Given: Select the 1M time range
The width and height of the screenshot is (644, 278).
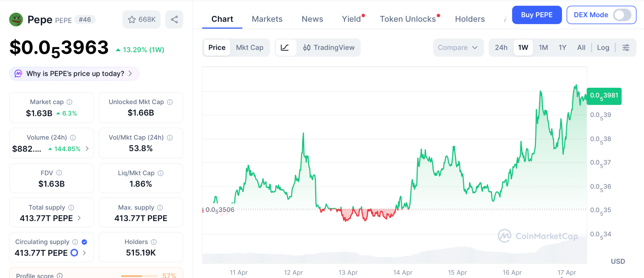Looking at the screenshot, I should point(543,47).
